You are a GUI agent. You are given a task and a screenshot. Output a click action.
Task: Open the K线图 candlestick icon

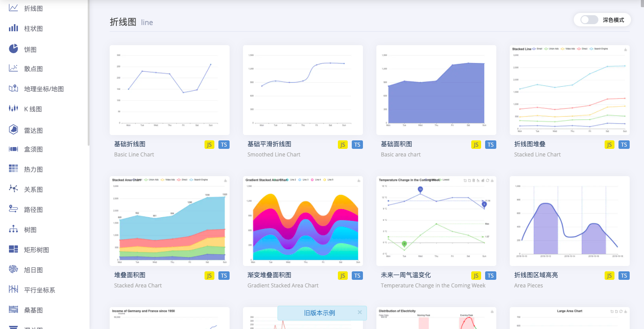(13, 109)
